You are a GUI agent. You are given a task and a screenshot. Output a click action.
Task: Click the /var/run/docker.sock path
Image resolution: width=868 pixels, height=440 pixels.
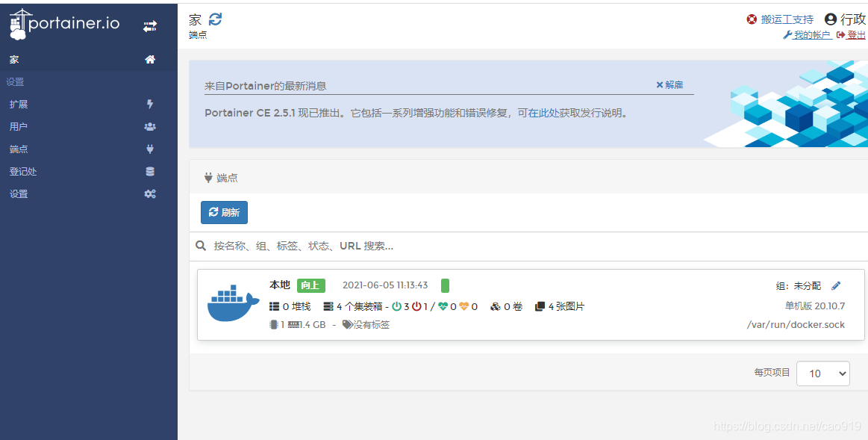click(796, 325)
